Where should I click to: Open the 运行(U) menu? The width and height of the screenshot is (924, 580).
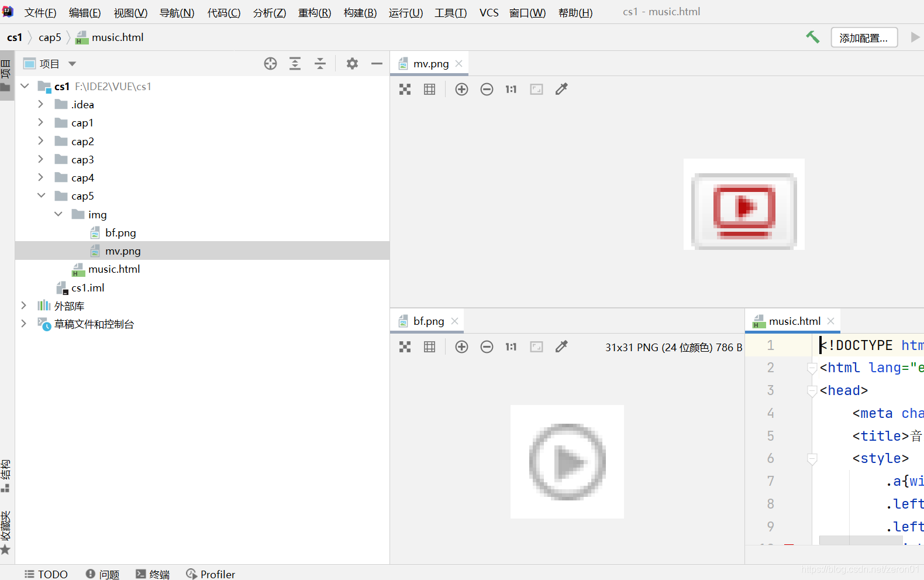[x=406, y=12]
